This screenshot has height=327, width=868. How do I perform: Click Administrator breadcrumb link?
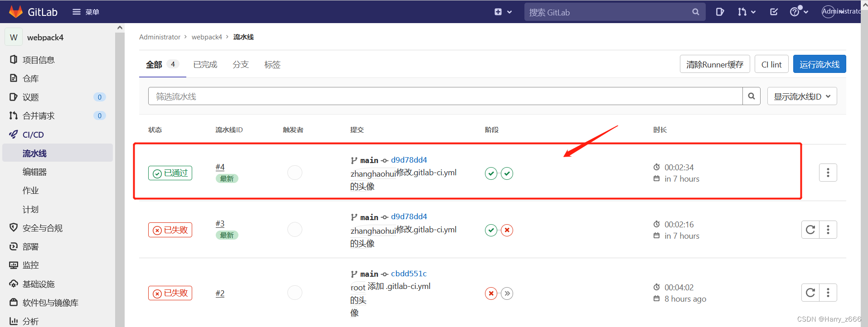pos(160,37)
